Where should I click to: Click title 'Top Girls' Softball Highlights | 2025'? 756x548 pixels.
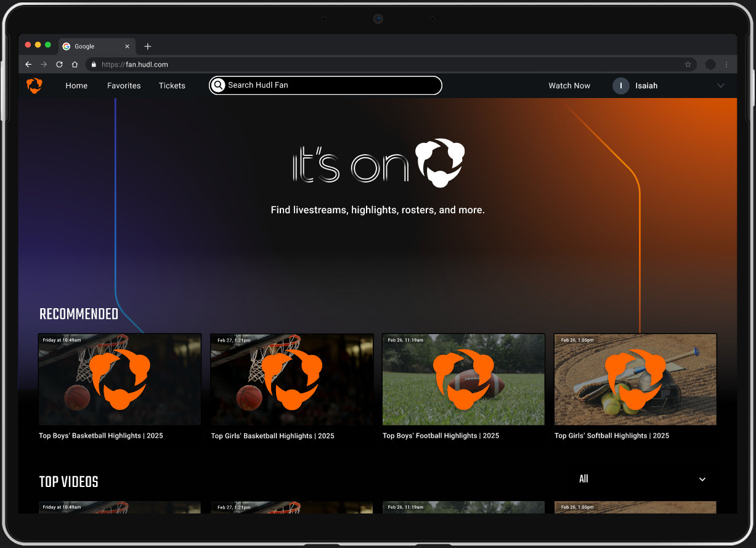click(612, 436)
